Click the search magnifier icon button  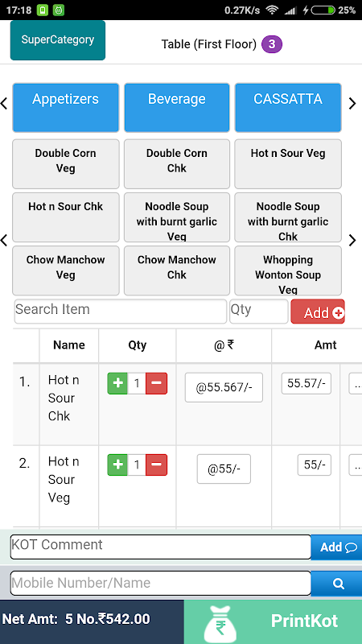pos(338,583)
